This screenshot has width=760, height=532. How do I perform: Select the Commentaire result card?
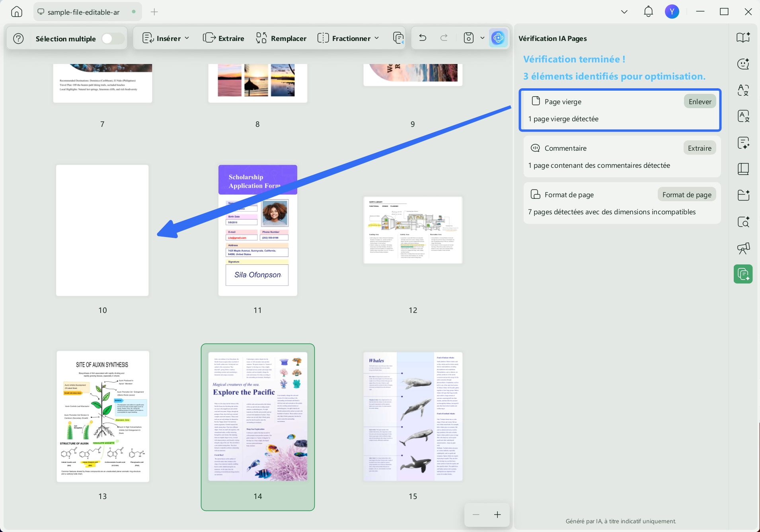(622, 156)
